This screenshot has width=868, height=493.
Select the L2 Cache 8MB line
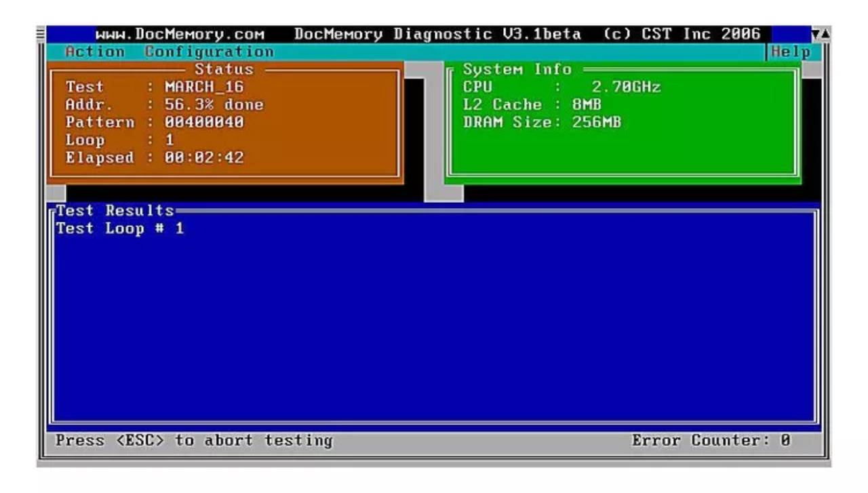(532, 104)
